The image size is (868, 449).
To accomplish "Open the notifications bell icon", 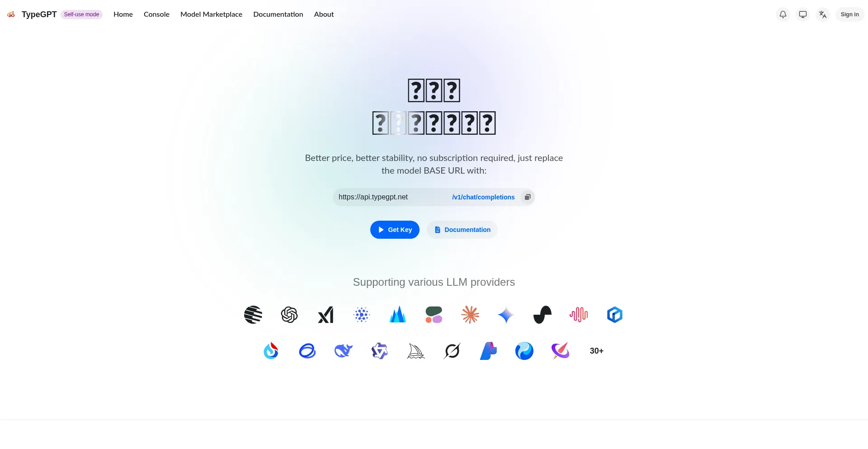I will click(783, 14).
